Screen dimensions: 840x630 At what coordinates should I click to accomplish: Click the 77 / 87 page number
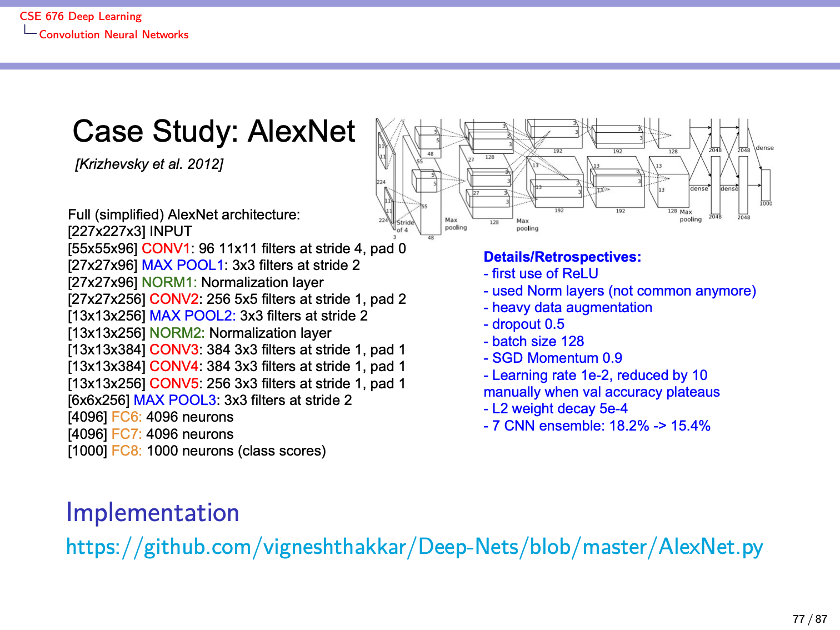click(x=810, y=619)
